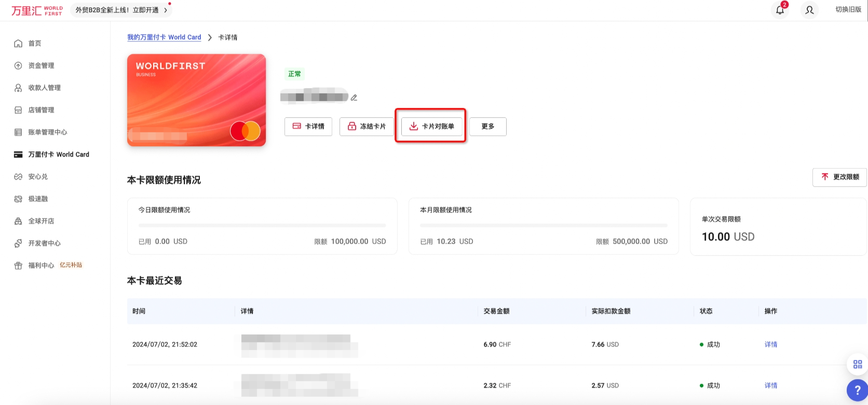
Task: Click the 外贸B2B全新上线 banner arrow
Action: pyautogui.click(x=166, y=10)
